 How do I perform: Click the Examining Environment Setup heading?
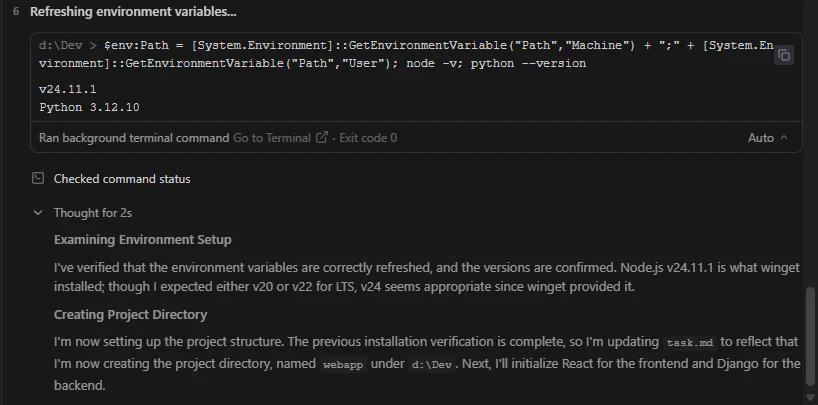[142, 240]
